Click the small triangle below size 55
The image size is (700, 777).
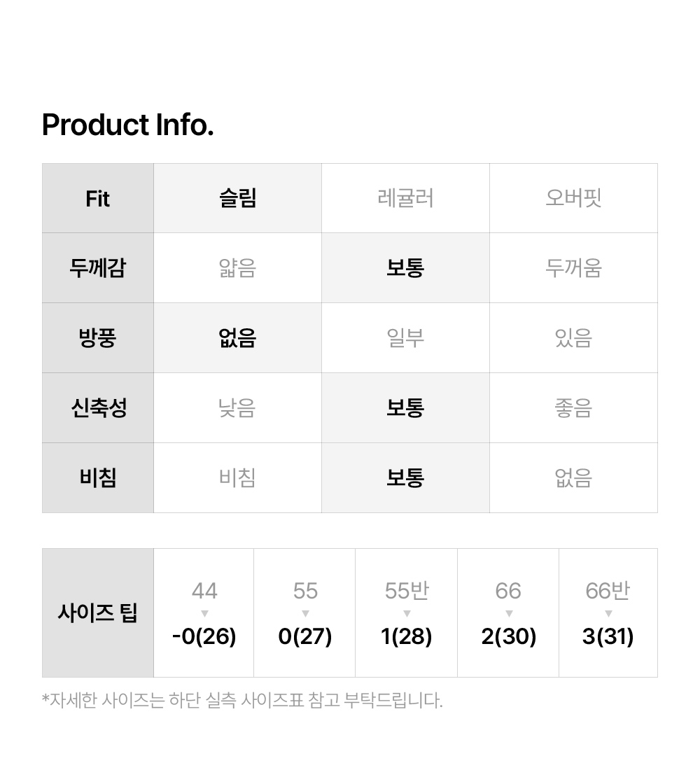[305, 614]
